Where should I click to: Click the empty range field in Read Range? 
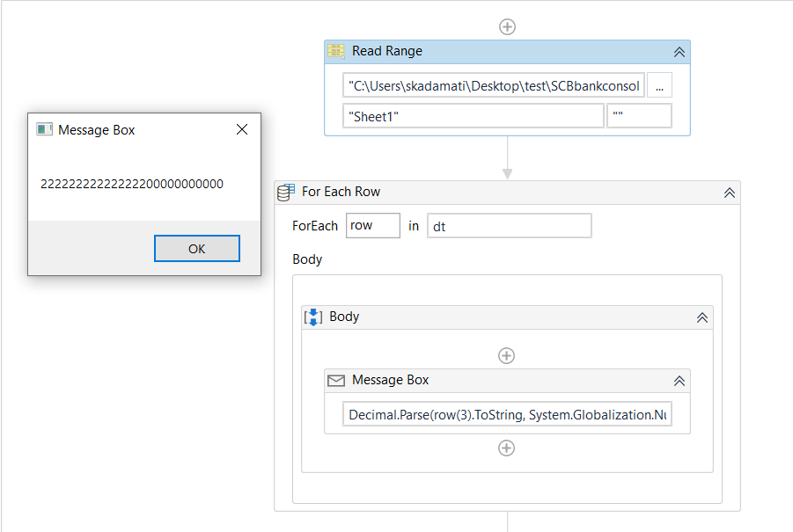pyautogui.click(x=639, y=116)
